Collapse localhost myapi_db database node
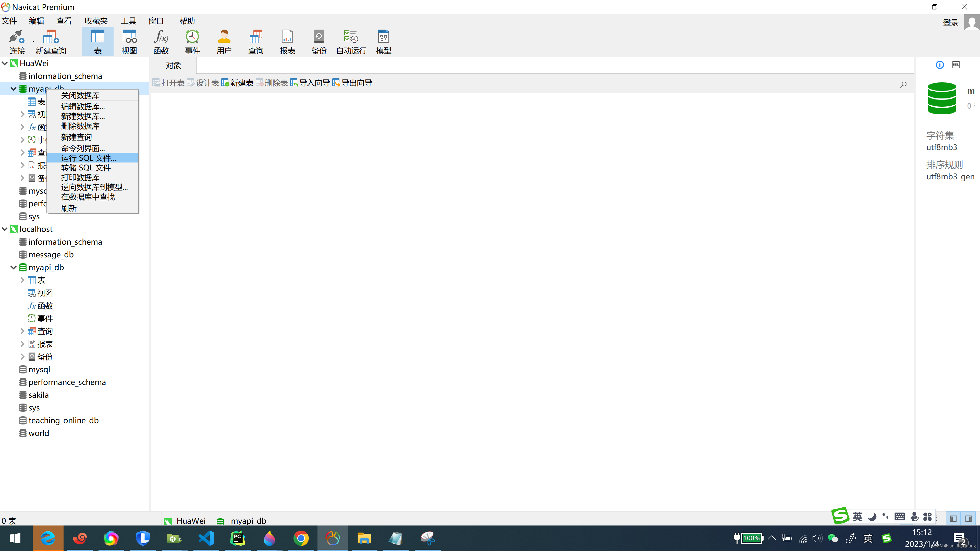 [14, 267]
